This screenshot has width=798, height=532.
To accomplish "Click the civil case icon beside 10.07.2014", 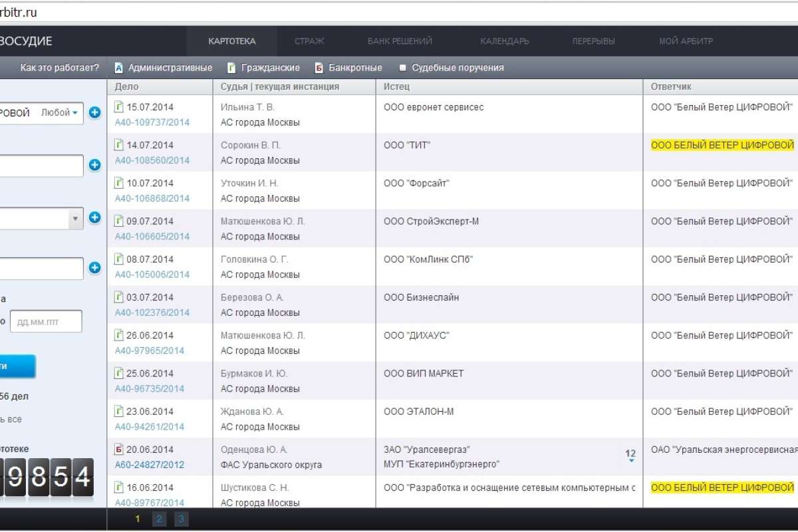I will pos(119,182).
